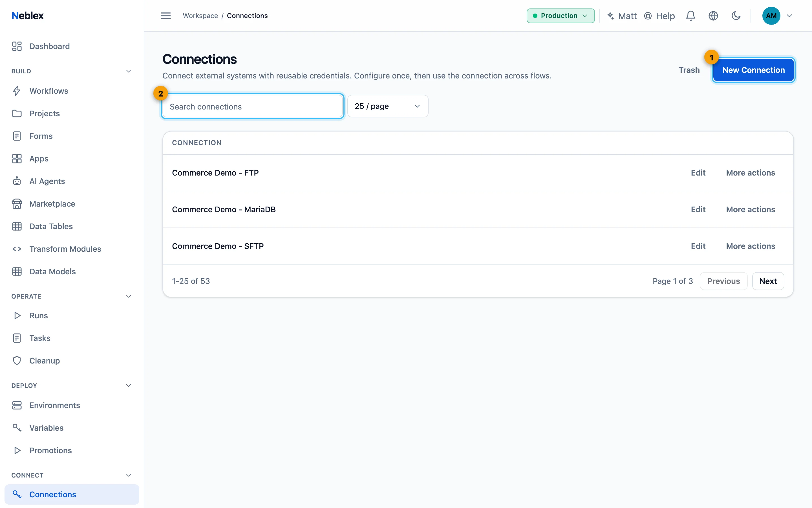The width and height of the screenshot is (812, 508).
Task: Open Help lifebuoy icon
Action: pyautogui.click(x=648, y=16)
